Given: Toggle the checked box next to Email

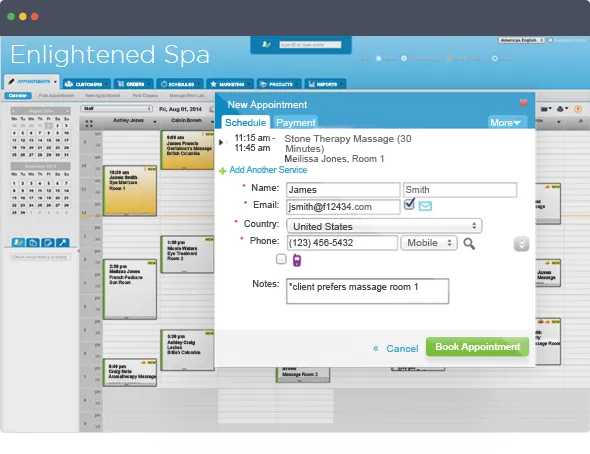Looking at the screenshot, I should coord(409,204).
